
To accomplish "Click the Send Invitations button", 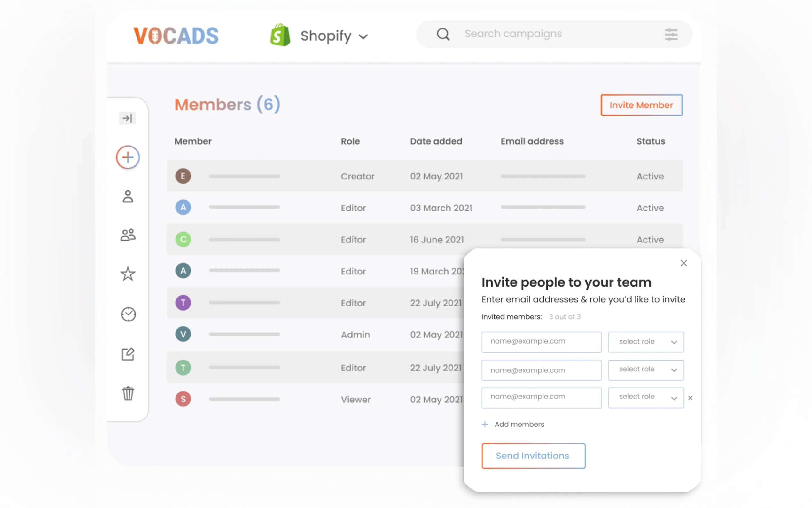I will [533, 456].
